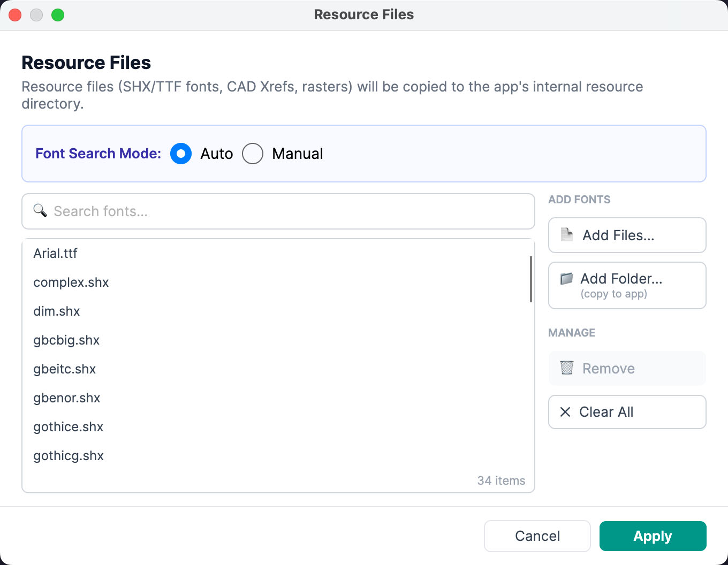This screenshot has height=565, width=728.
Task: Click the trash can icon beside Remove
Action: [x=567, y=368]
